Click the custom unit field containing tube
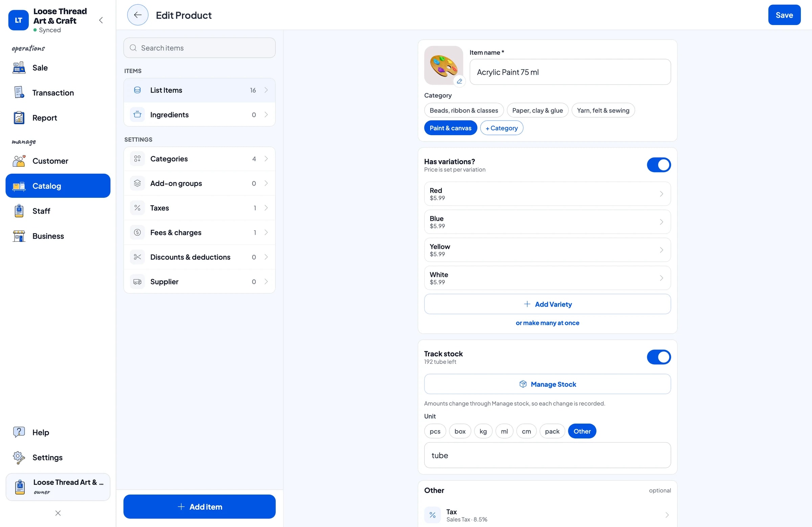The height and width of the screenshot is (527, 812). coord(547,455)
